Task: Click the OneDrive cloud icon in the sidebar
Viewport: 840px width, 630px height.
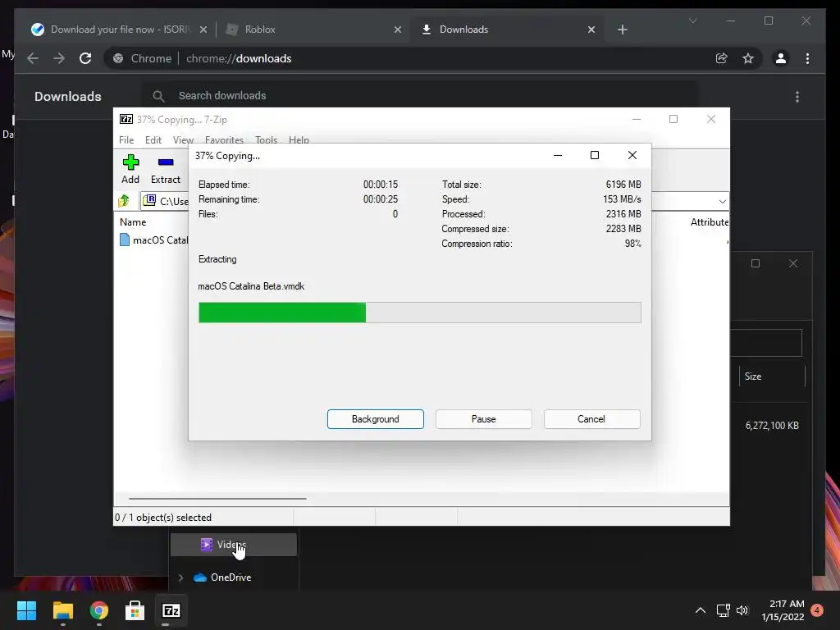Action: point(200,577)
